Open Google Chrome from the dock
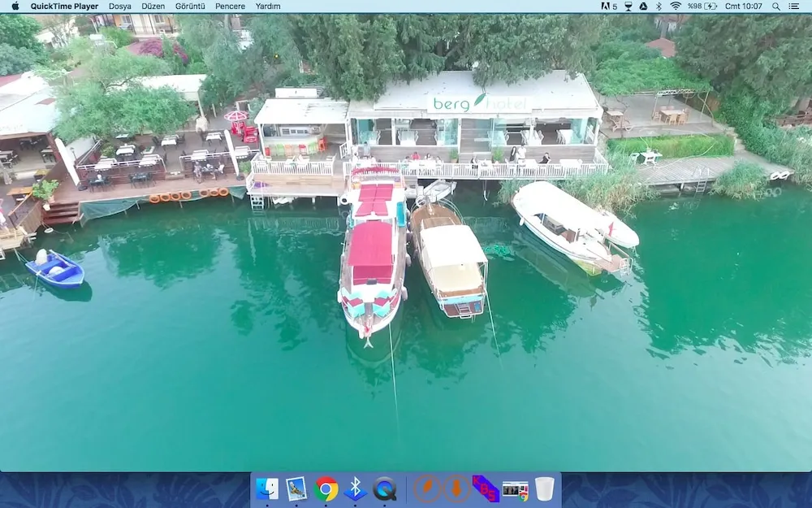 point(326,488)
